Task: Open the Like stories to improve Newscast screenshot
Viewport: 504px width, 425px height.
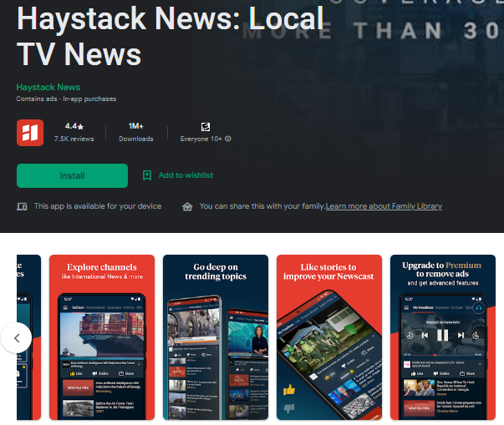Action: (x=329, y=337)
